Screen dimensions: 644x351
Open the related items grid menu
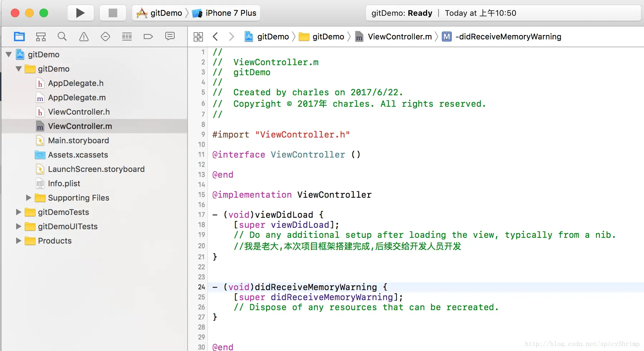click(x=198, y=37)
